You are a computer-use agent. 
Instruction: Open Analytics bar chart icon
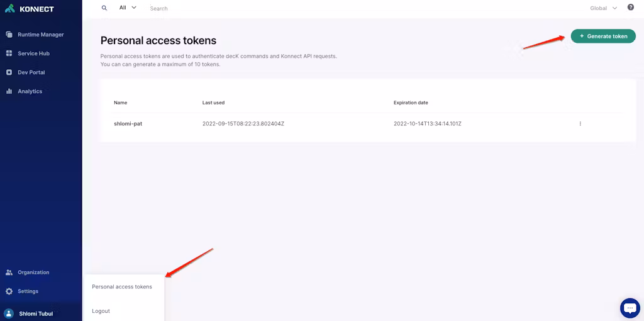pyautogui.click(x=9, y=91)
